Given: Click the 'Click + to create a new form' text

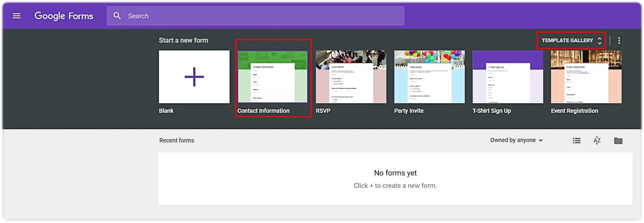Looking at the screenshot, I should coord(395,186).
